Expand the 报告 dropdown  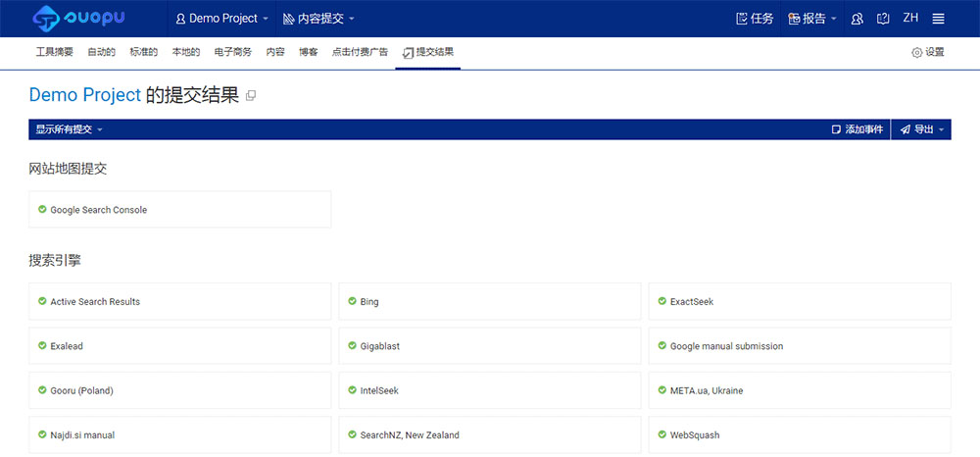(x=812, y=19)
